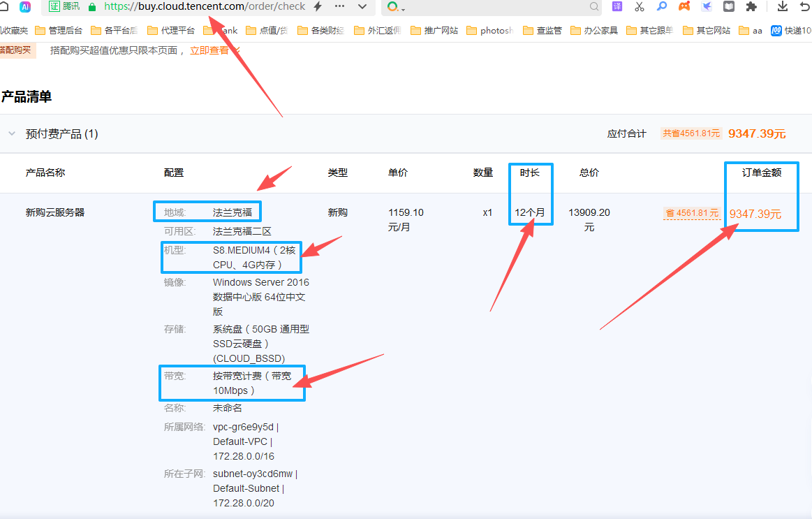Image resolution: width=812 pixels, height=519 pixels.
Task: Open the puzzle-piece extensions icon
Action: [x=751, y=7]
